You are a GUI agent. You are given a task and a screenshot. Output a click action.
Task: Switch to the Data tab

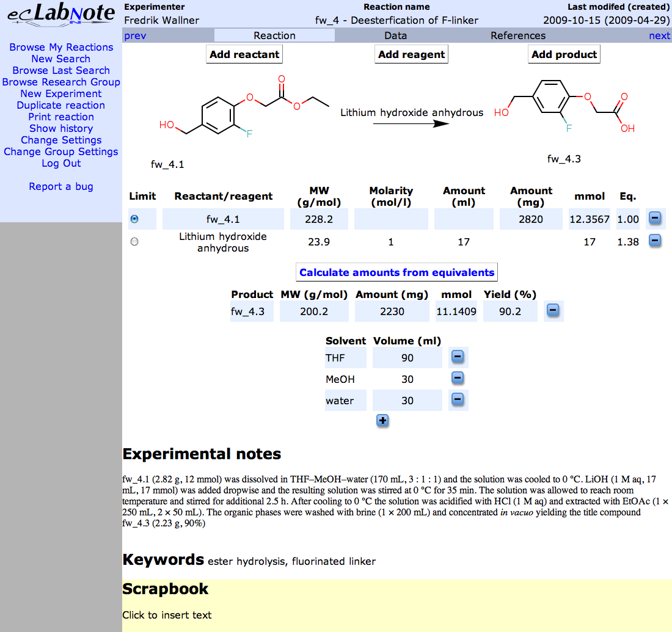[x=395, y=35]
